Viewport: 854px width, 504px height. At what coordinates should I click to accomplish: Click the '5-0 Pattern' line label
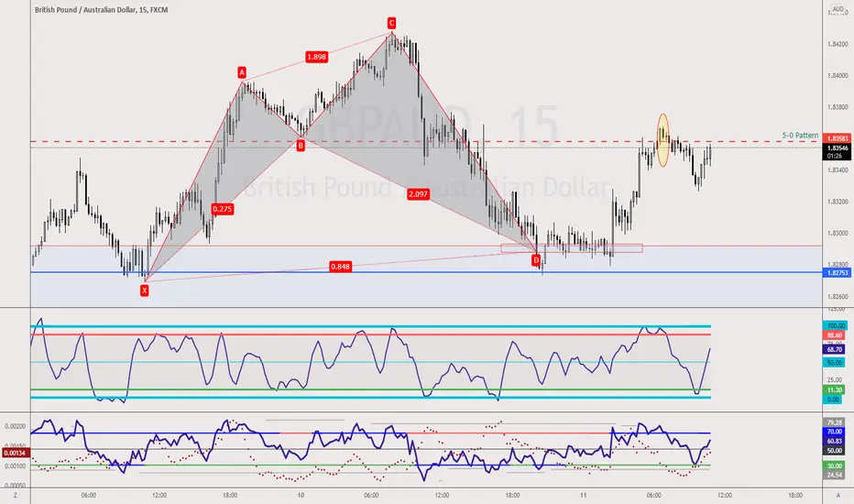tap(800, 135)
